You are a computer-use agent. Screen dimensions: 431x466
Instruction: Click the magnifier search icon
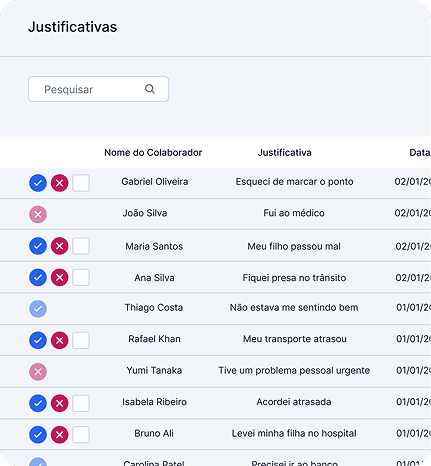[x=150, y=89]
